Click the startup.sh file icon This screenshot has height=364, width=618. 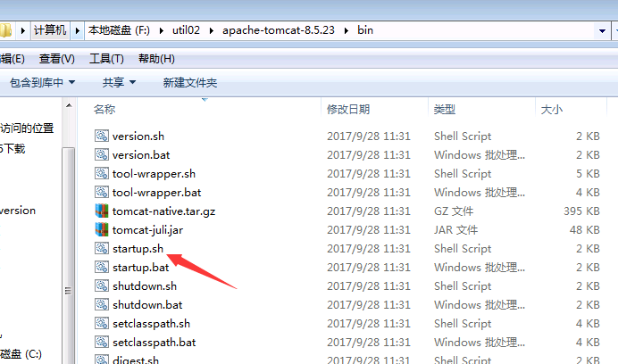coord(102,248)
